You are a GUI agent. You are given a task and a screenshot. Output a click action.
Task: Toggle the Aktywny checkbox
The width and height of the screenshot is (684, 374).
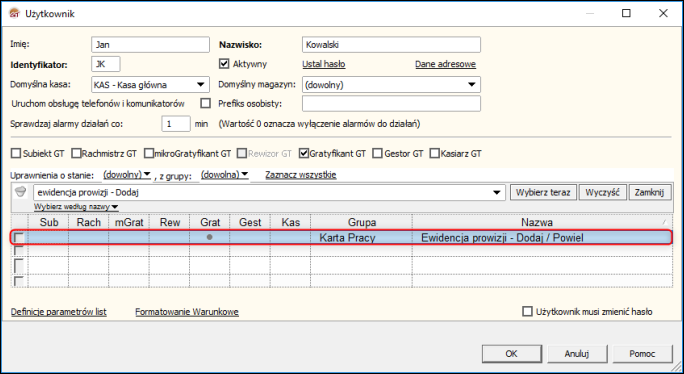224,64
